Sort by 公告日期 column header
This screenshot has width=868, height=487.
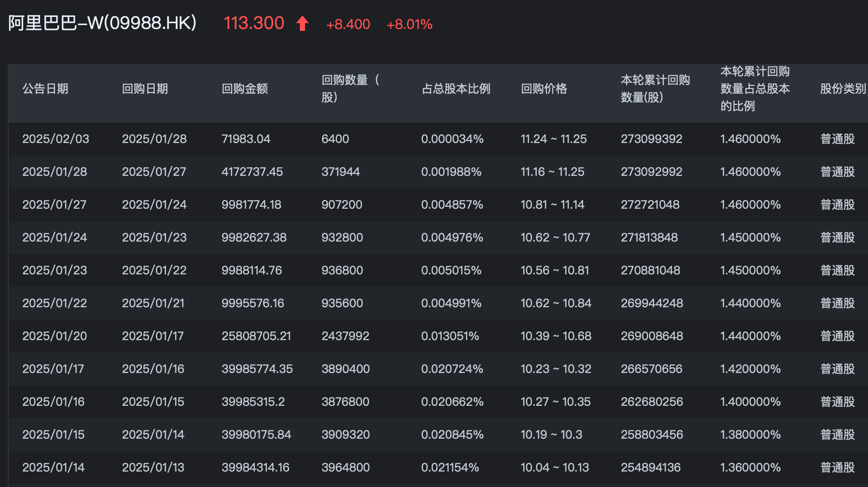tap(45, 89)
